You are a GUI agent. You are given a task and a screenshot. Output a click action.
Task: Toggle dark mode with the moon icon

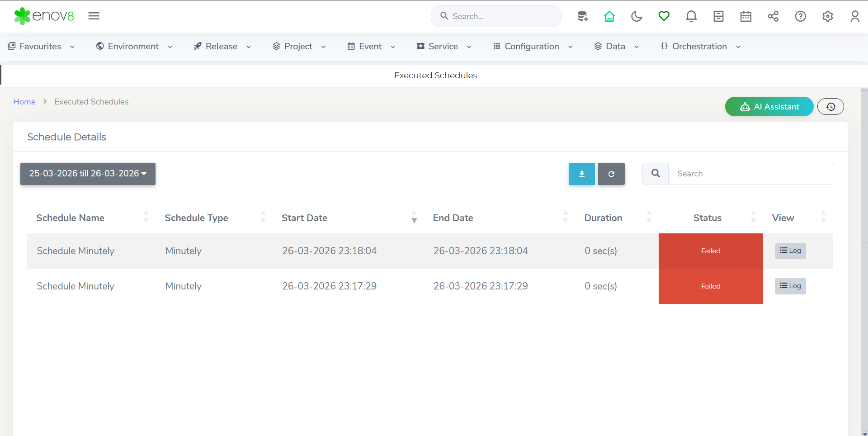(x=637, y=16)
